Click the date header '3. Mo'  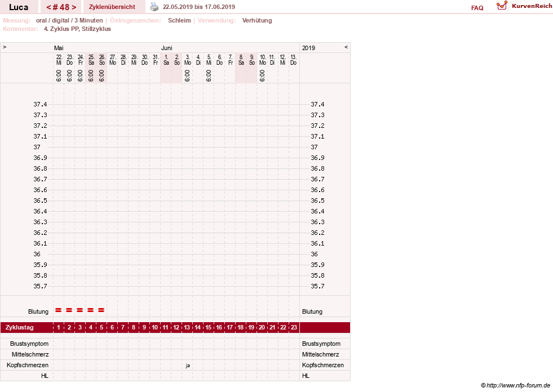click(x=188, y=60)
